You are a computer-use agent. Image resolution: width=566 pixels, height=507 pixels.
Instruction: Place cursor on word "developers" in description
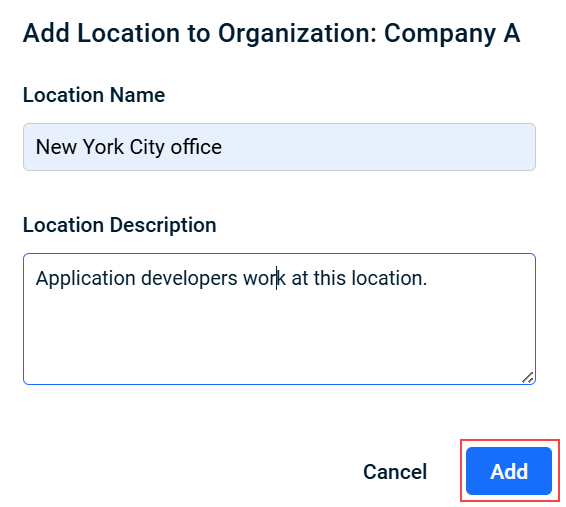click(x=189, y=279)
